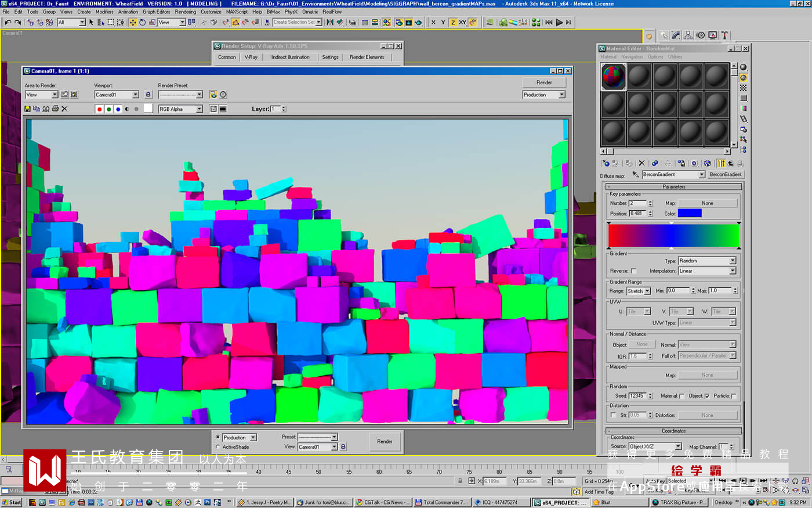Screen dimensions: 812x508
Task: Toggle the green channel display
Action: (108, 109)
